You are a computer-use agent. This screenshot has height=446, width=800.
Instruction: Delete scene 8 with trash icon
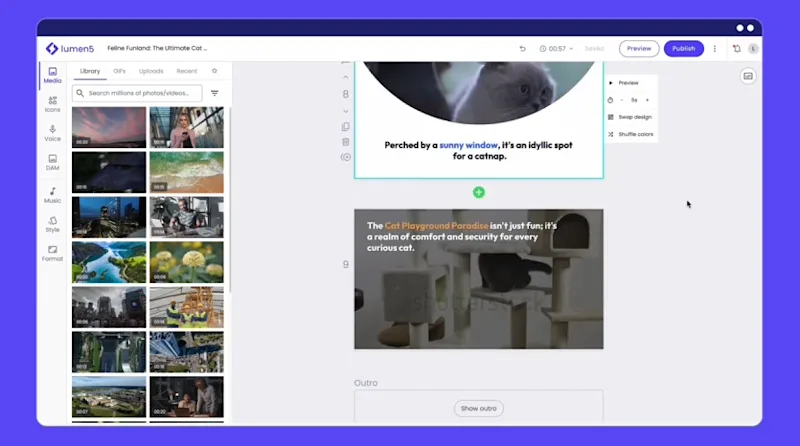pos(346,142)
